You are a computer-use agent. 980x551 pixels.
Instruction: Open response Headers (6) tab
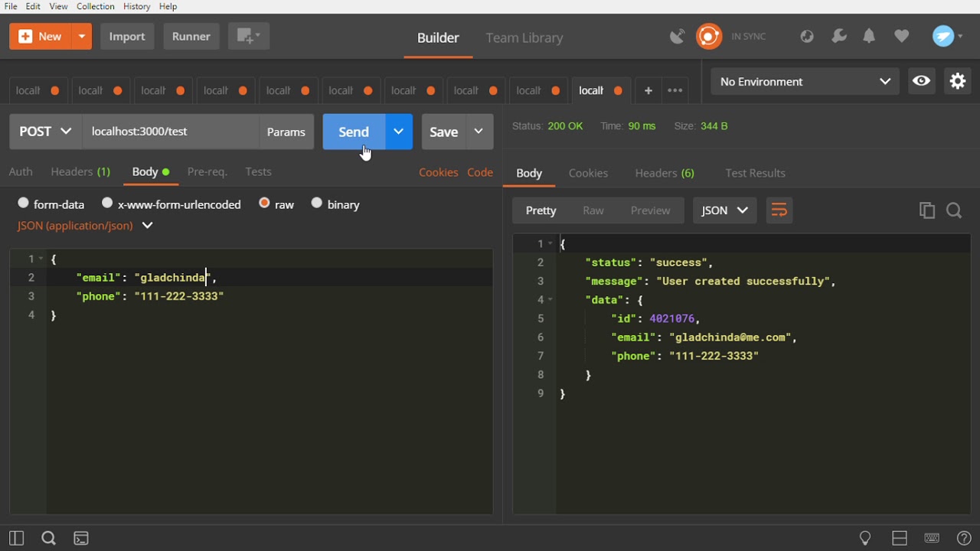pos(665,173)
